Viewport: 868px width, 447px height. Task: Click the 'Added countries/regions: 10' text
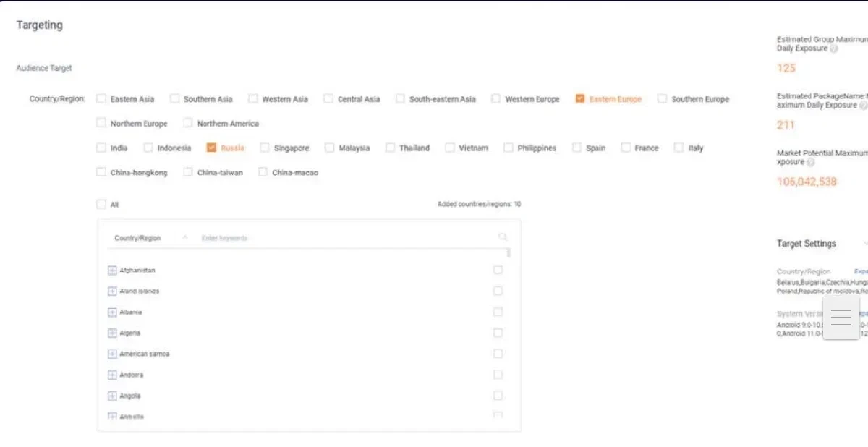[x=479, y=205]
